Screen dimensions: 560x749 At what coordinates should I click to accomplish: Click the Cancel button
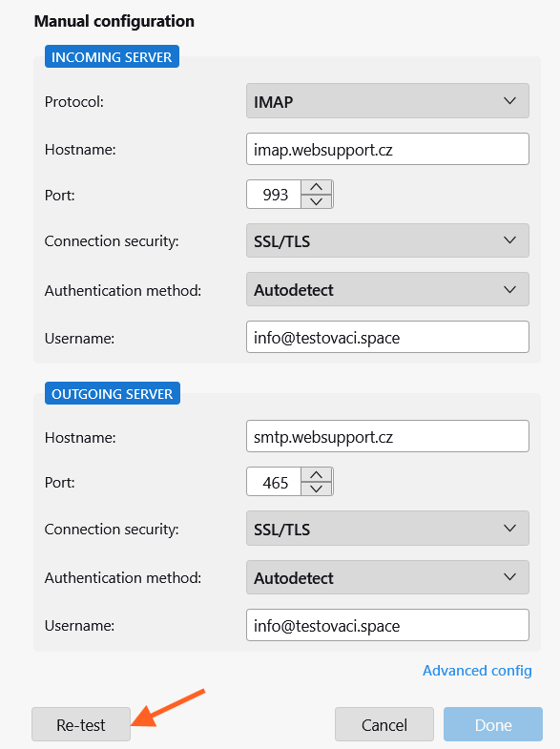(x=384, y=724)
